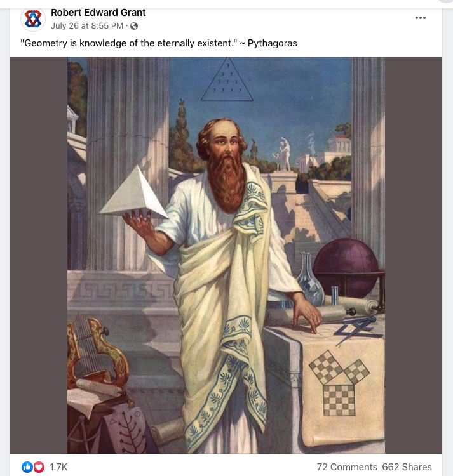Click the red heart Love reaction icon
The height and width of the screenshot is (476, 453).
click(39, 467)
